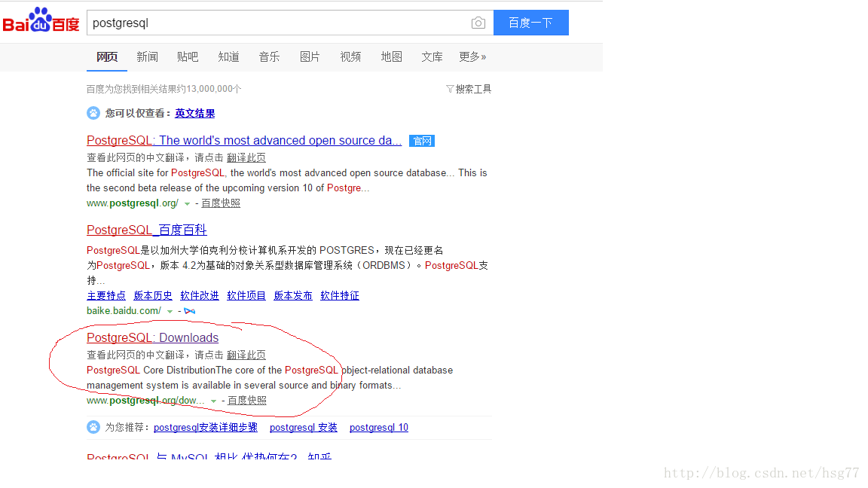This screenshot has height=488, width=868.
Task: Switch to the 新闻 tab
Action: tap(147, 57)
